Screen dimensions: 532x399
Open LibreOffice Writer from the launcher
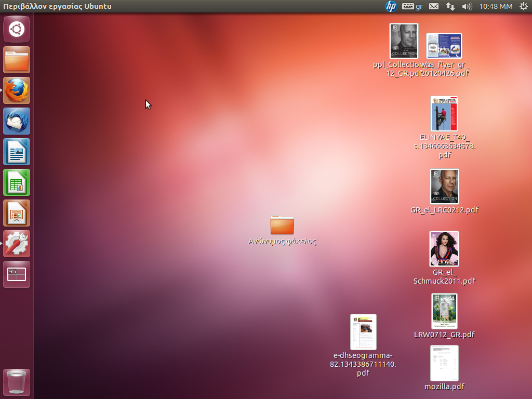coord(17,152)
